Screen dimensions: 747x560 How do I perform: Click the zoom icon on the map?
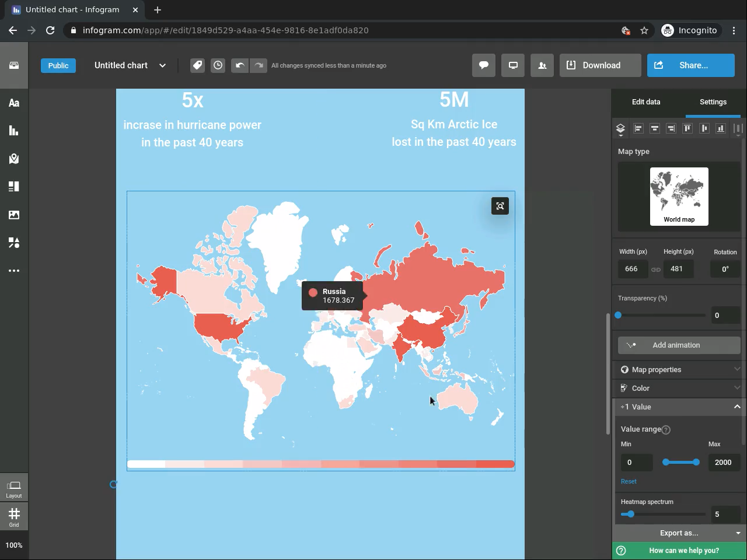click(x=500, y=206)
